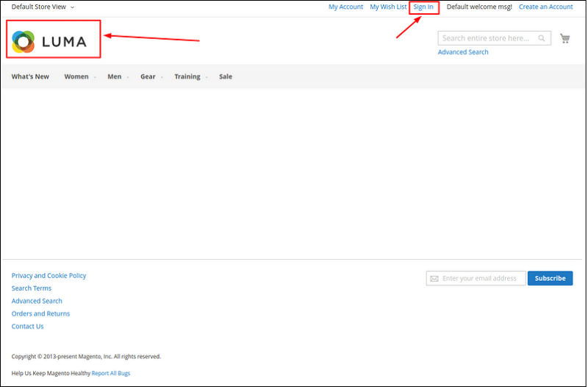This screenshot has width=588, height=387.
Task: Open Privacy and Cookie Policy link
Action: pos(49,275)
